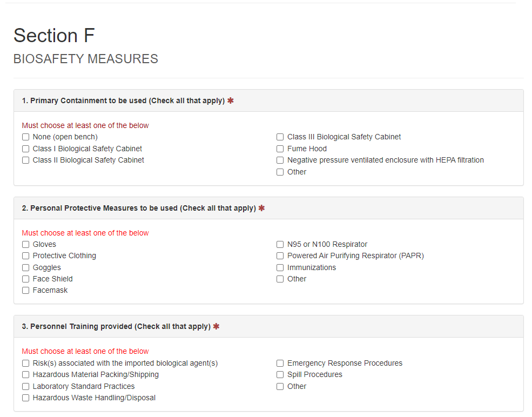Check the Spill Procedures option
This screenshot has height=417, width=532.
[280, 375]
